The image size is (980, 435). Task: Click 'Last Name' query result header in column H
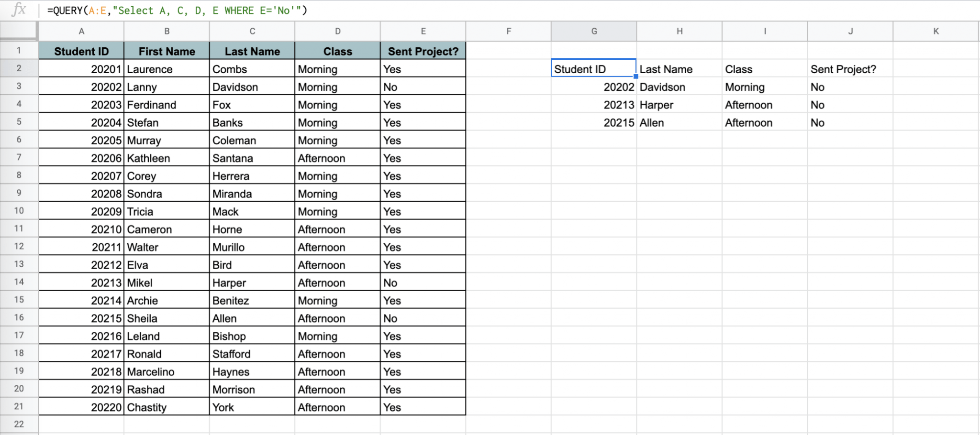tap(679, 69)
